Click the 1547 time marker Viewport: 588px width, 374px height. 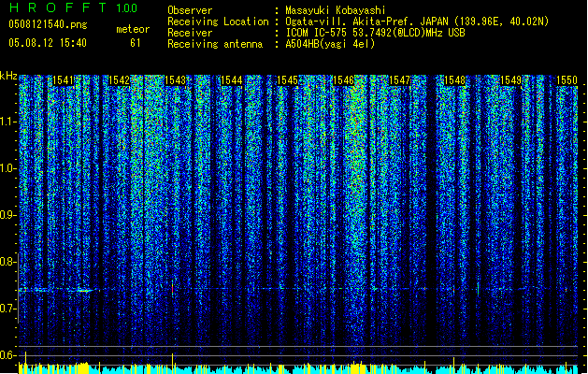point(400,80)
